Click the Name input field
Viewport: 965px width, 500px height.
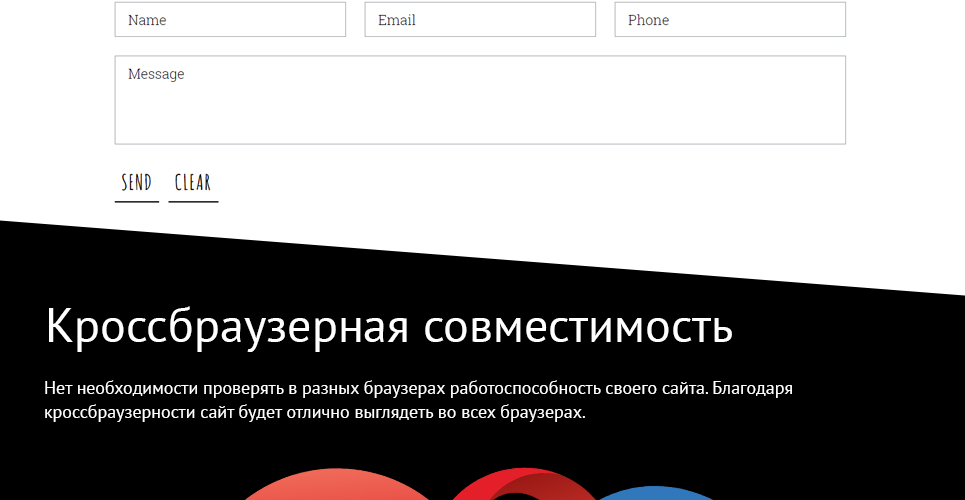(230, 20)
